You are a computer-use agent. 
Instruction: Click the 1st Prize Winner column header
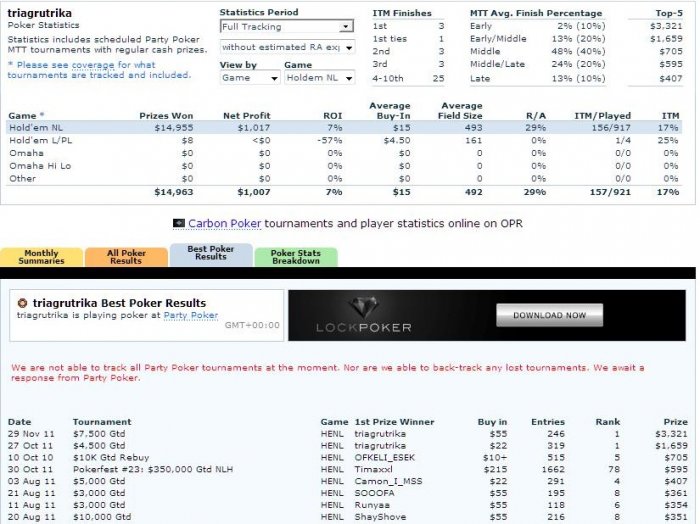(x=394, y=422)
